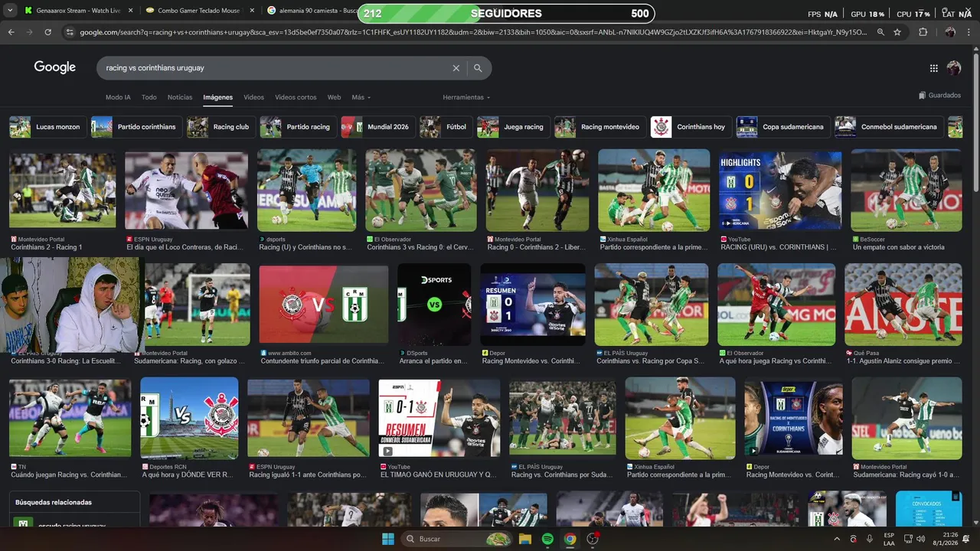Image resolution: width=980 pixels, height=551 pixels.
Task: Open the ESPN Uruguay Loco Contreras thumbnail
Action: (x=186, y=191)
